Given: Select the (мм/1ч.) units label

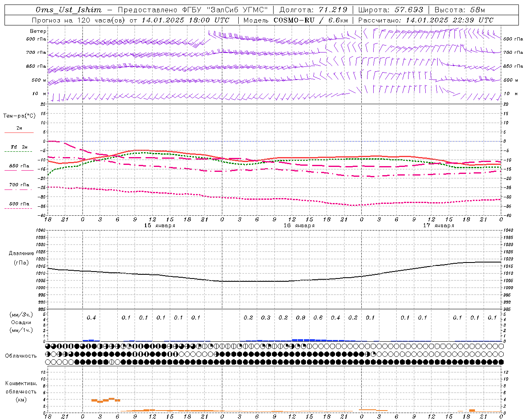Looking at the screenshot, I should coord(21,331).
